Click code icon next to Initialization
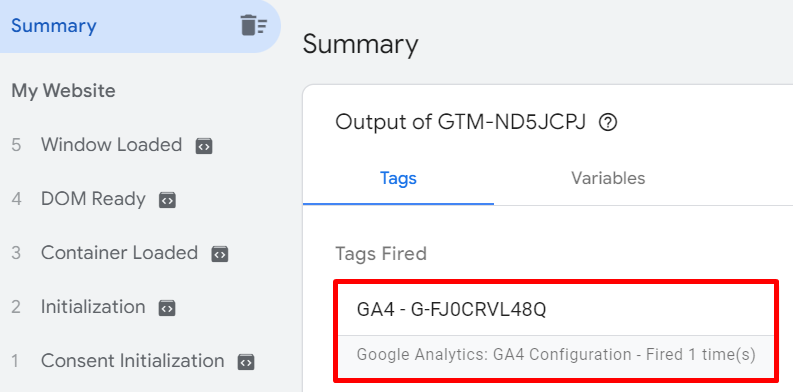This screenshot has height=392, width=793. 167,308
